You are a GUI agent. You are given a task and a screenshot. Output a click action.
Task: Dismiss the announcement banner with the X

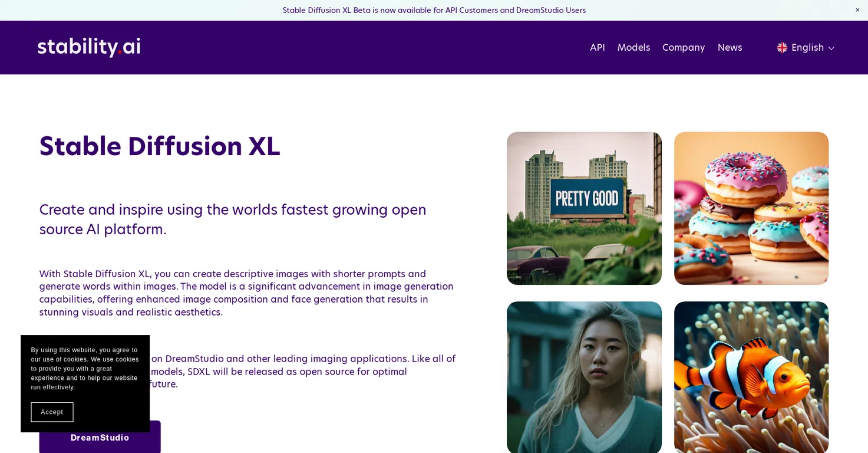[857, 10]
